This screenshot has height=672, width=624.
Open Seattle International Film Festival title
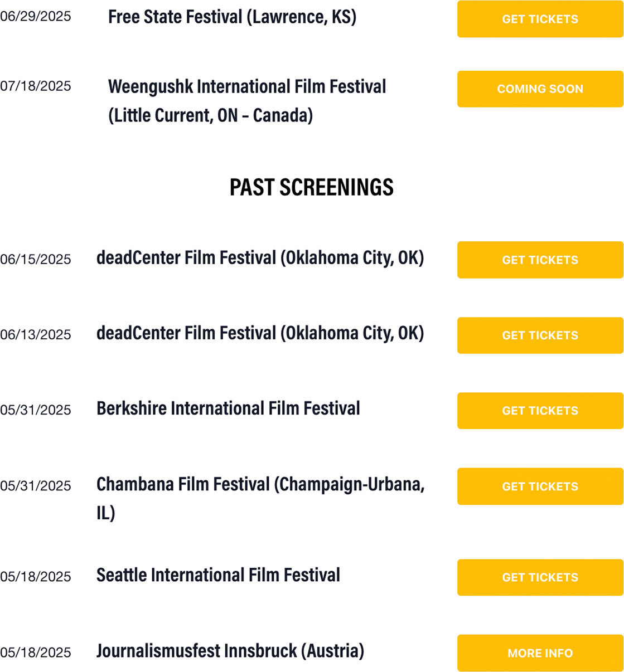coord(218,575)
